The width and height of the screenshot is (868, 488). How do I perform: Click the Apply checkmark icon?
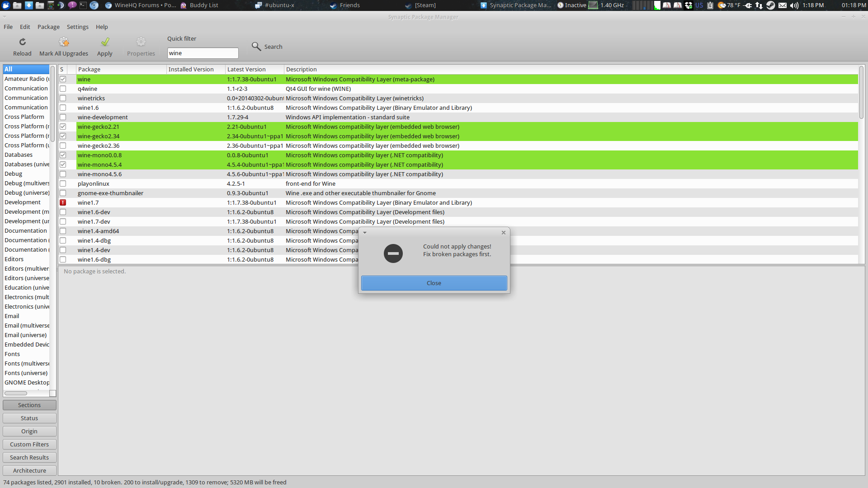click(x=105, y=42)
